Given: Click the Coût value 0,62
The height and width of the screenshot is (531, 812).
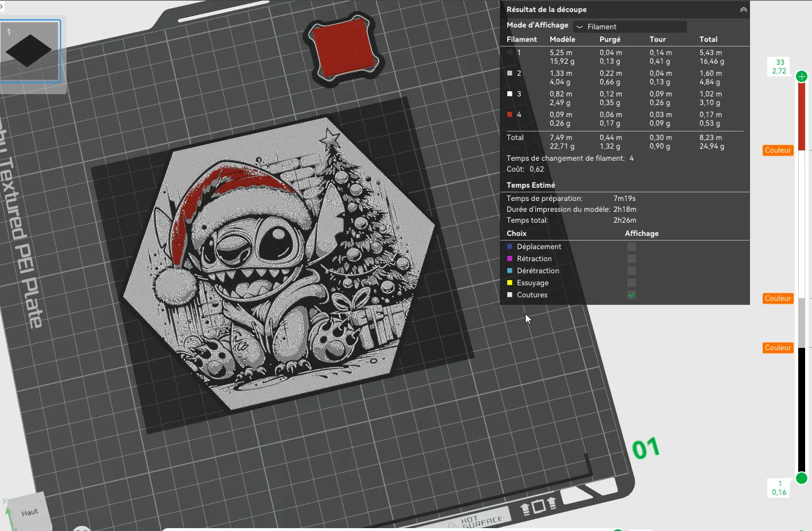Looking at the screenshot, I should [x=537, y=169].
